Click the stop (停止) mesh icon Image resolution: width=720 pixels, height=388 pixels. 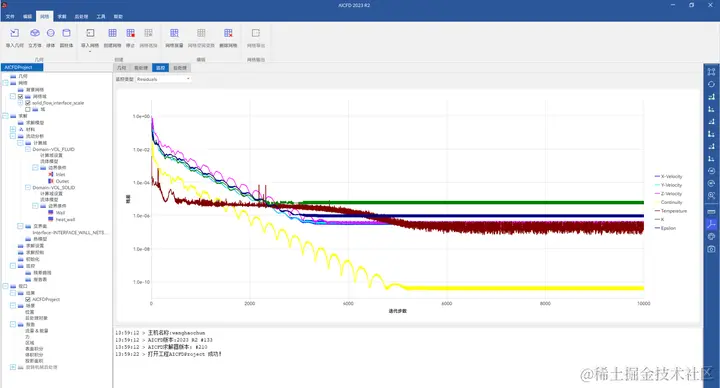pyautogui.click(x=130, y=37)
